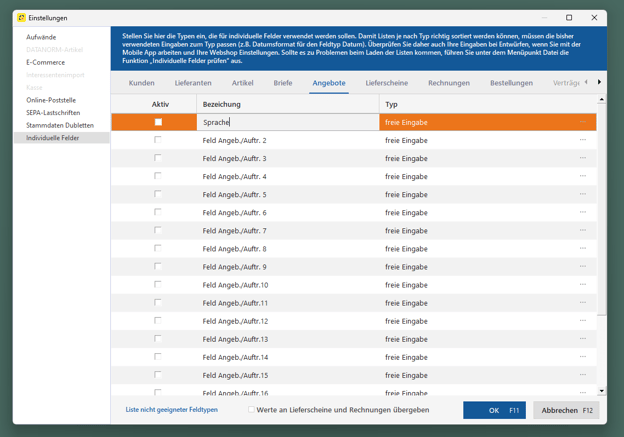
Task: Open ellipsis menu for Feld Angeb./Auftr. 5
Action: (583, 194)
